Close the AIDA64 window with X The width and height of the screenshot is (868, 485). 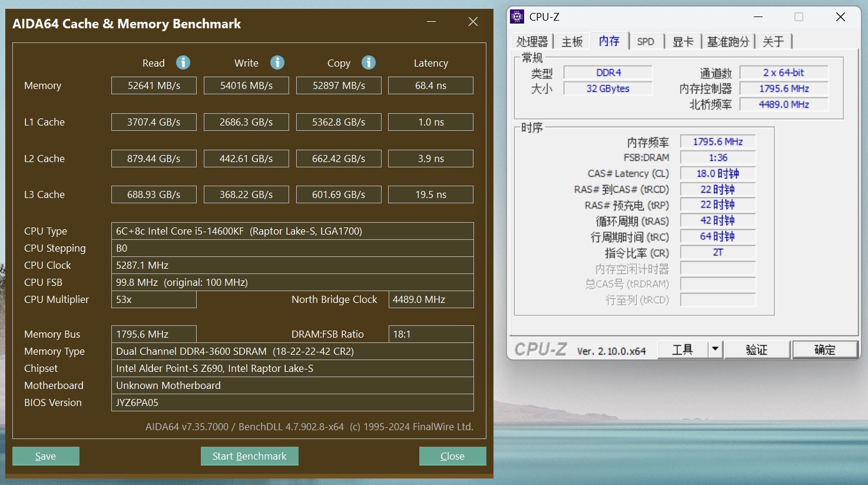click(x=473, y=22)
